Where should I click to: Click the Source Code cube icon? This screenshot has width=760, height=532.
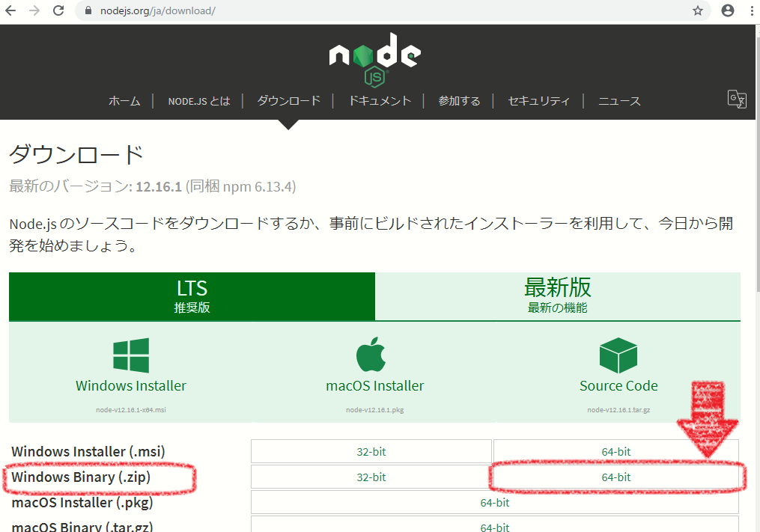tap(618, 355)
